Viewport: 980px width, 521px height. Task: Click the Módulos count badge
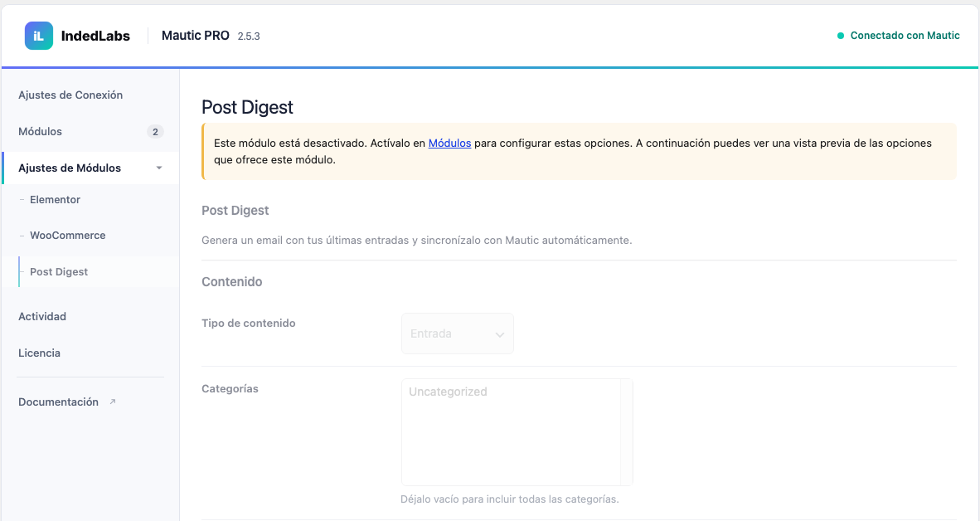[155, 132]
